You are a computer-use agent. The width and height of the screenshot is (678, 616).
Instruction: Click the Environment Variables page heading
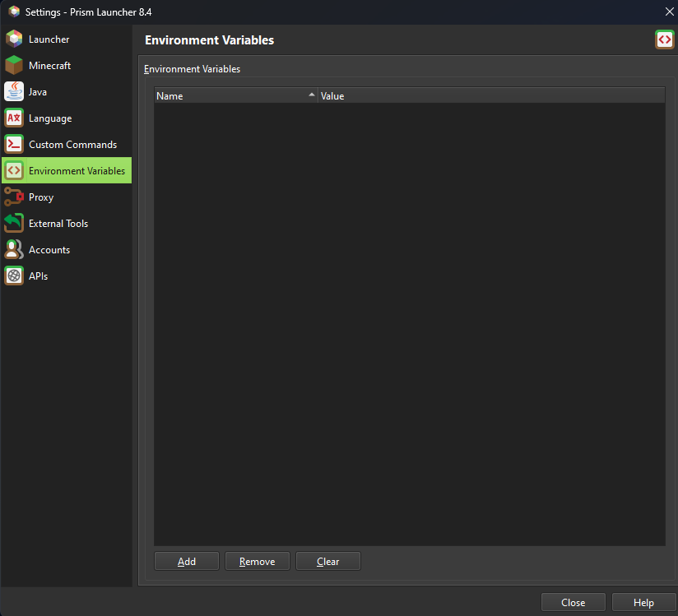click(x=209, y=40)
